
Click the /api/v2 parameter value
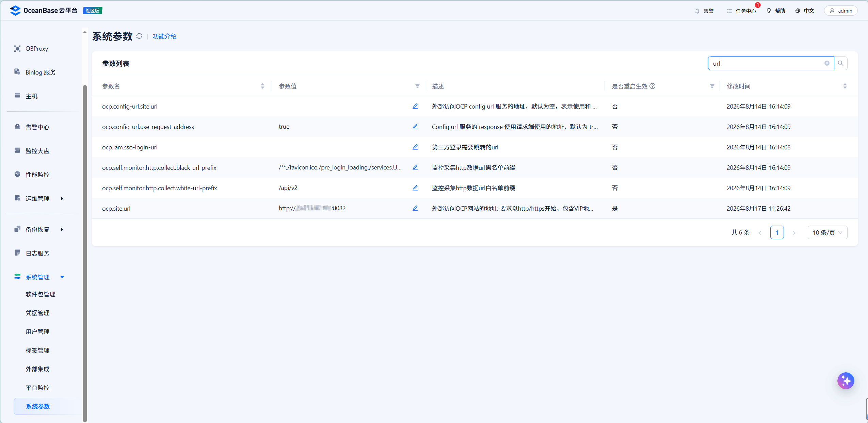(x=288, y=188)
